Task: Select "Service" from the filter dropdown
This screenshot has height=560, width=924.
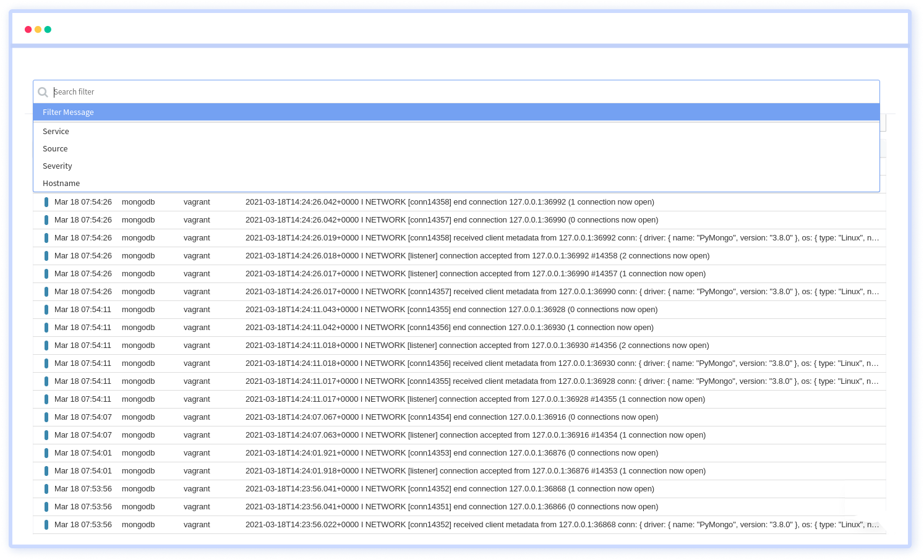Action: click(x=56, y=131)
